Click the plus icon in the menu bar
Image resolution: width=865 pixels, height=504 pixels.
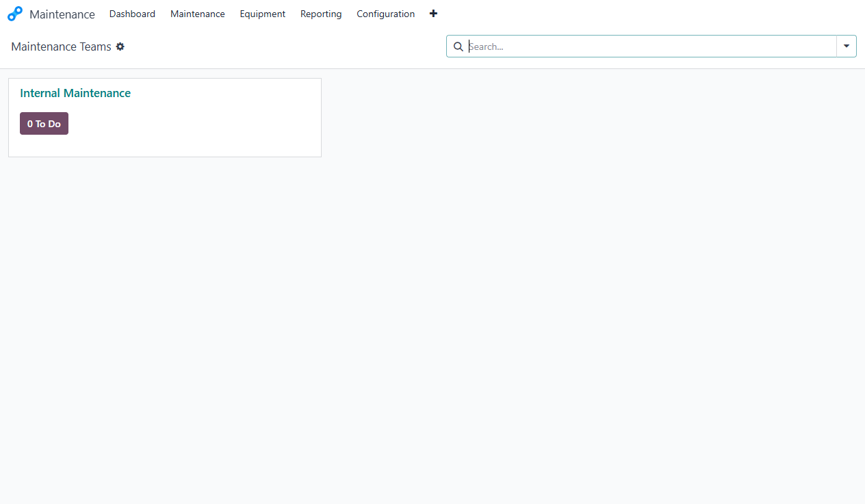pos(433,13)
